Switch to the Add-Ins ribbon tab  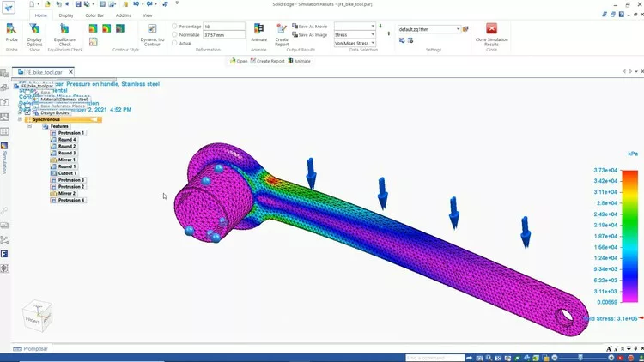[123, 15]
